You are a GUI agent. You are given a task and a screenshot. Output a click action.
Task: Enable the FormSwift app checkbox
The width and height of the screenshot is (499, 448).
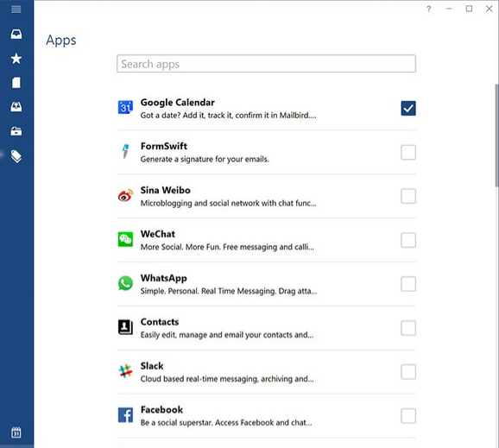(408, 152)
